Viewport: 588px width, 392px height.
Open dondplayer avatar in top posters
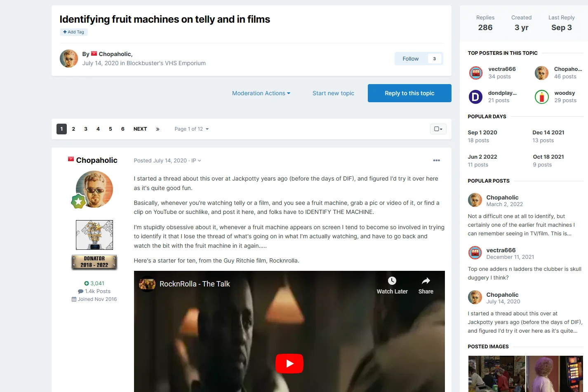tap(476, 97)
